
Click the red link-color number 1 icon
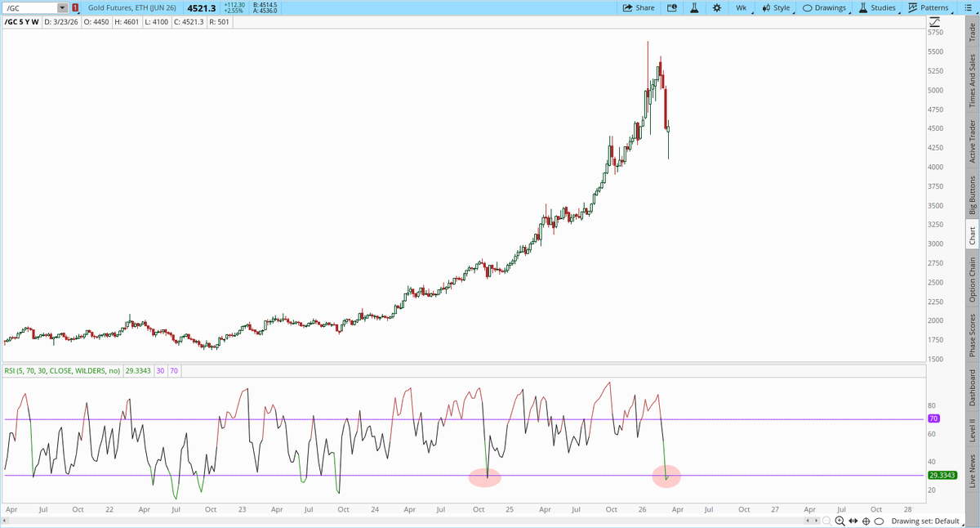tap(75, 8)
